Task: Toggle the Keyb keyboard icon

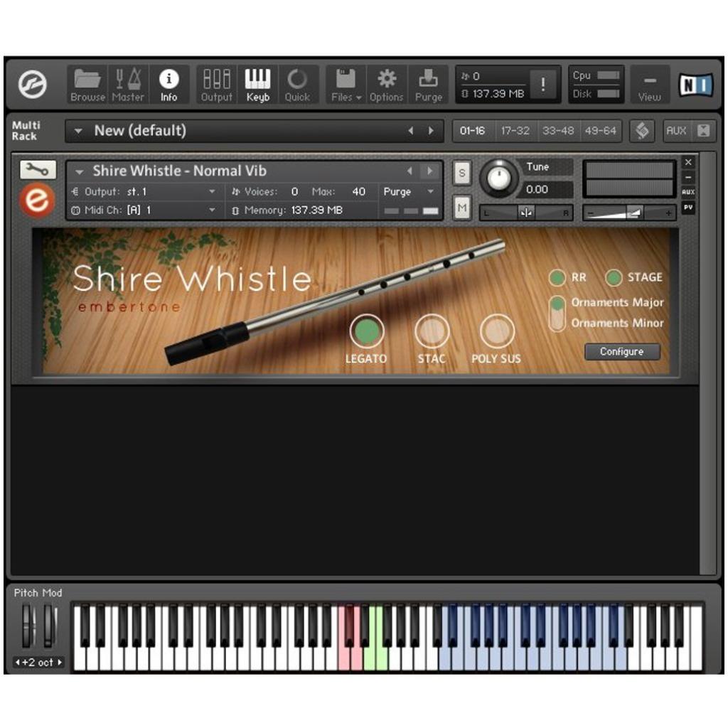Action: pos(257,85)
